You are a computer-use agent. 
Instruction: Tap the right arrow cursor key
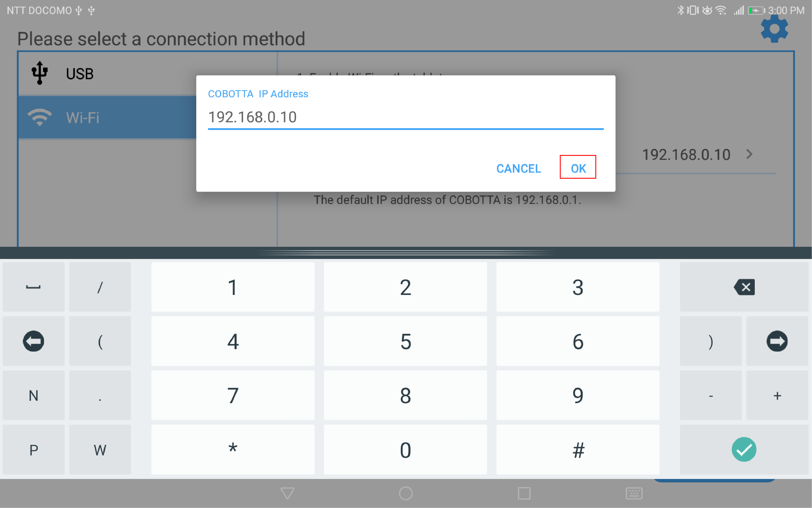tap(777, 341)
